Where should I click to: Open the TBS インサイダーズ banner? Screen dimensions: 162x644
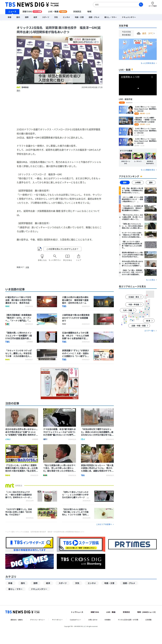tap(30, 544)
